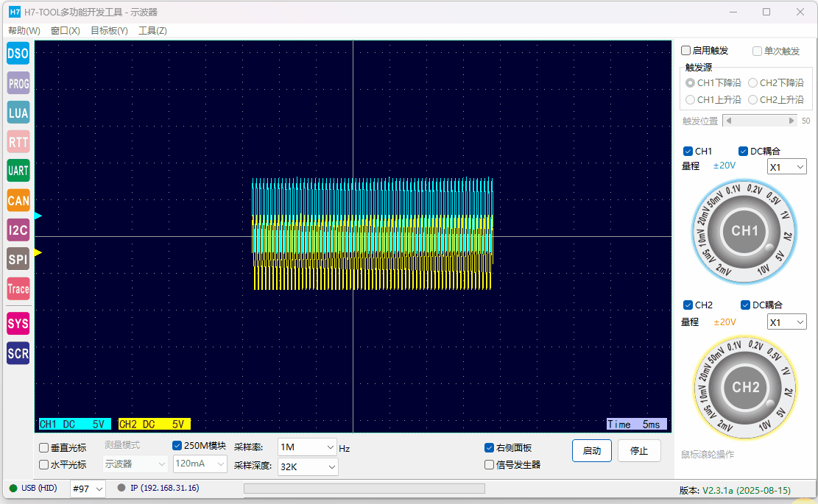Click the CH2 ±20V range value
Viewport: 818px width, 504px height.
point(724,322)
